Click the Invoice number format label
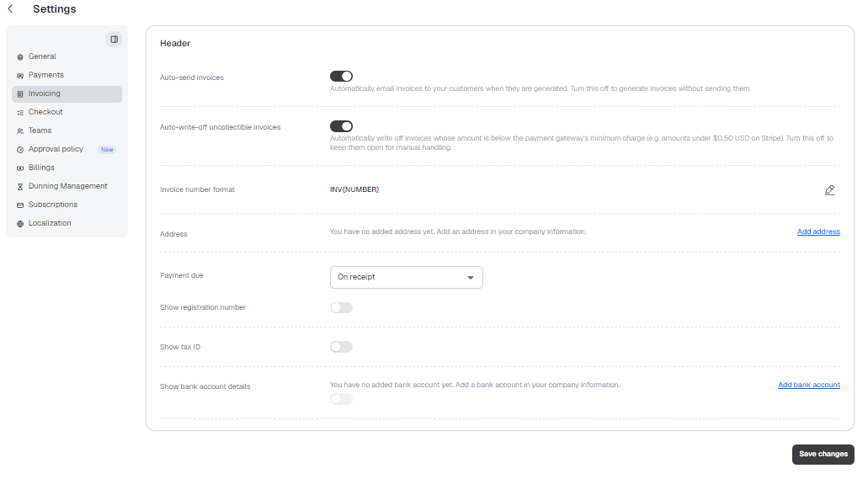Screen dimensions: 868x495 [197, 189]
